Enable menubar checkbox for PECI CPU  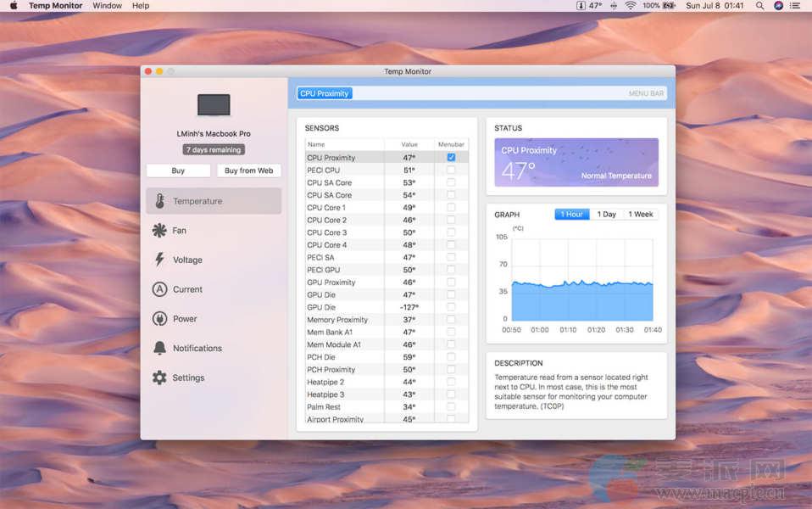(x=451, y=171)
